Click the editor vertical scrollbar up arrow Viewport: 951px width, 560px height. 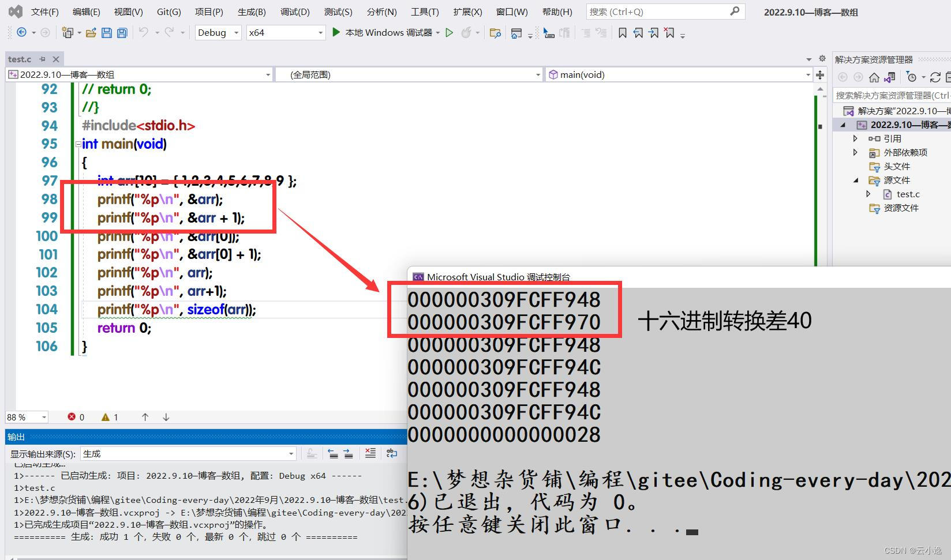[x=820, y=89]
